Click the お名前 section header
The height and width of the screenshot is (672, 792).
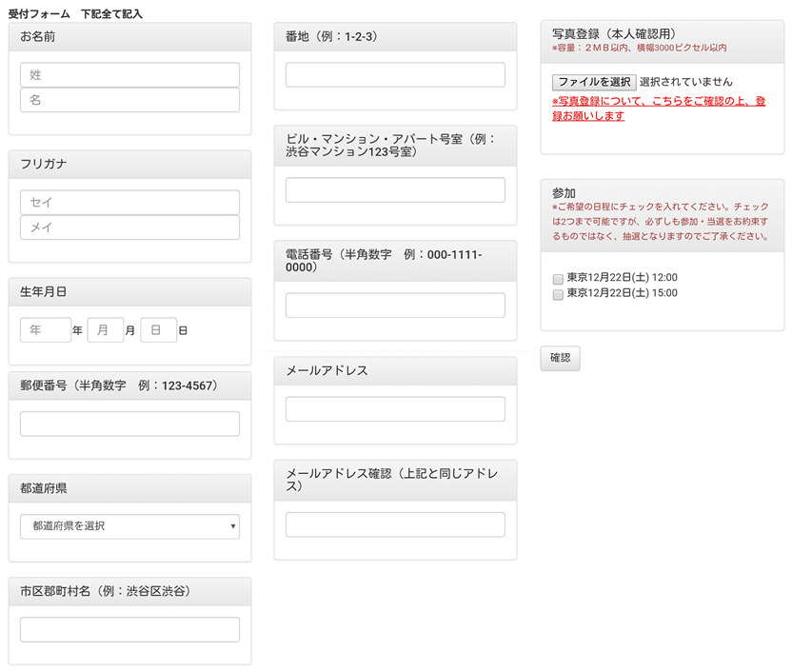click(x=129, y=37)
